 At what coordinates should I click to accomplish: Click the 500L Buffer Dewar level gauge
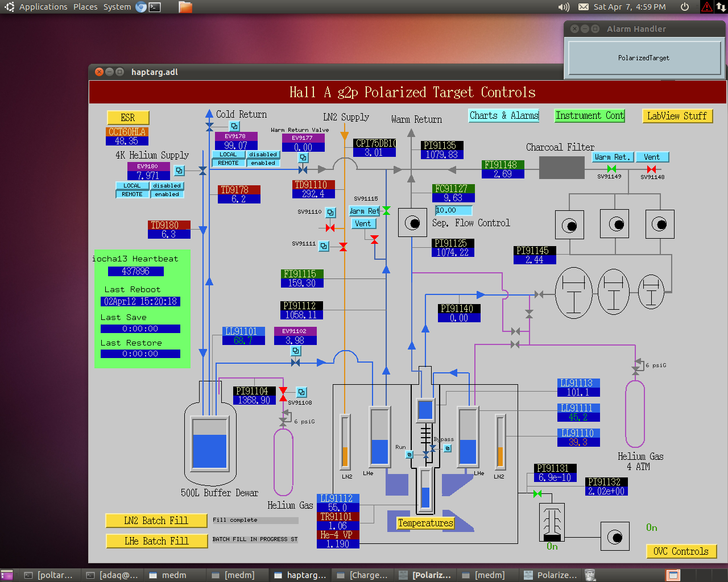[210, 444]
